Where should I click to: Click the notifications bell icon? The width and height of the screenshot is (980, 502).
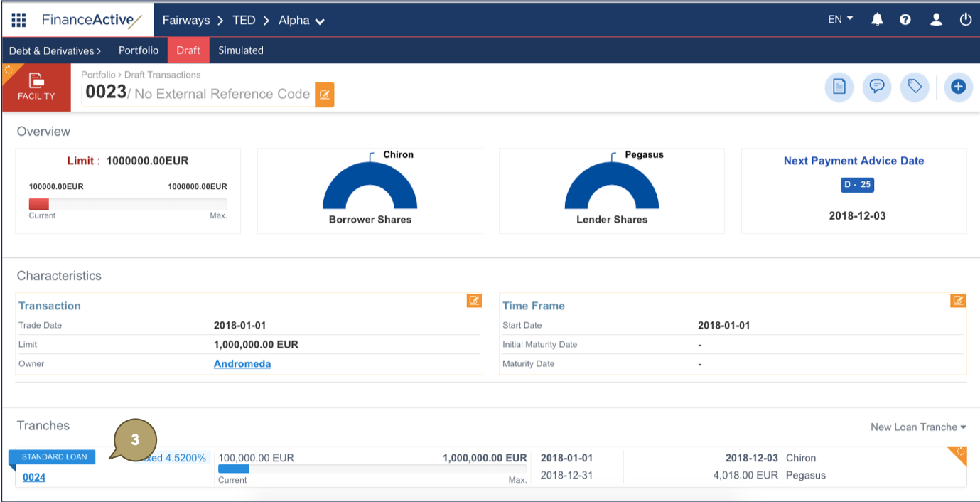pyautogui.click(x=877, y=20)
